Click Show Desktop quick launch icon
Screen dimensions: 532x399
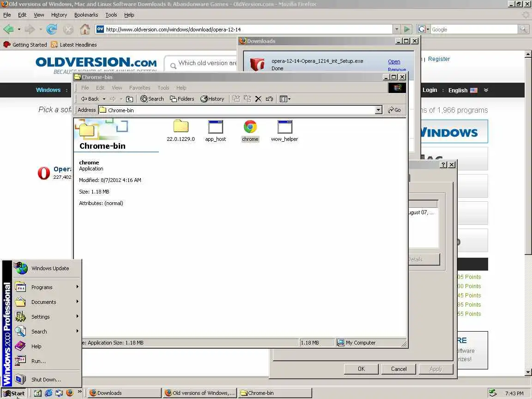point(38,393)
